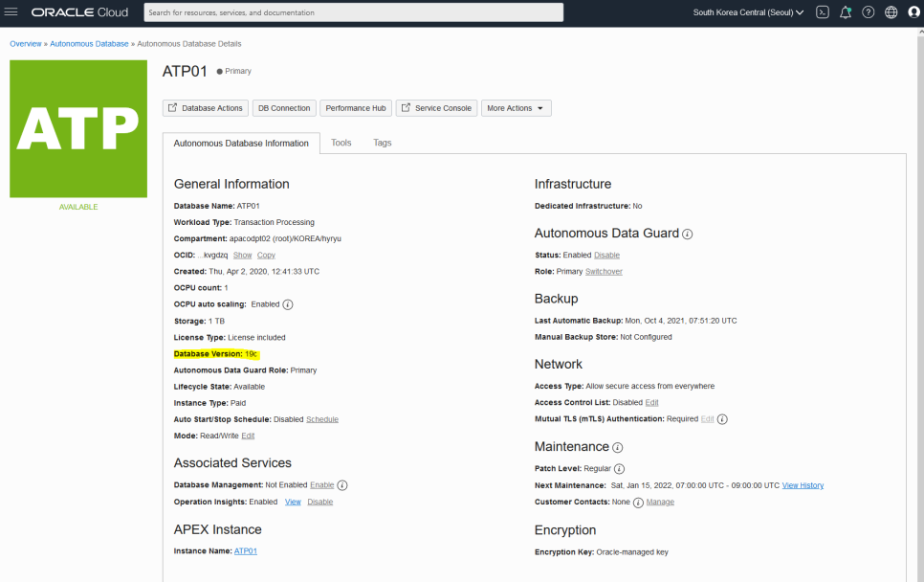
Task: Click Schedule link for Auto Start/Stop
Action: click(x=322, y=419)
